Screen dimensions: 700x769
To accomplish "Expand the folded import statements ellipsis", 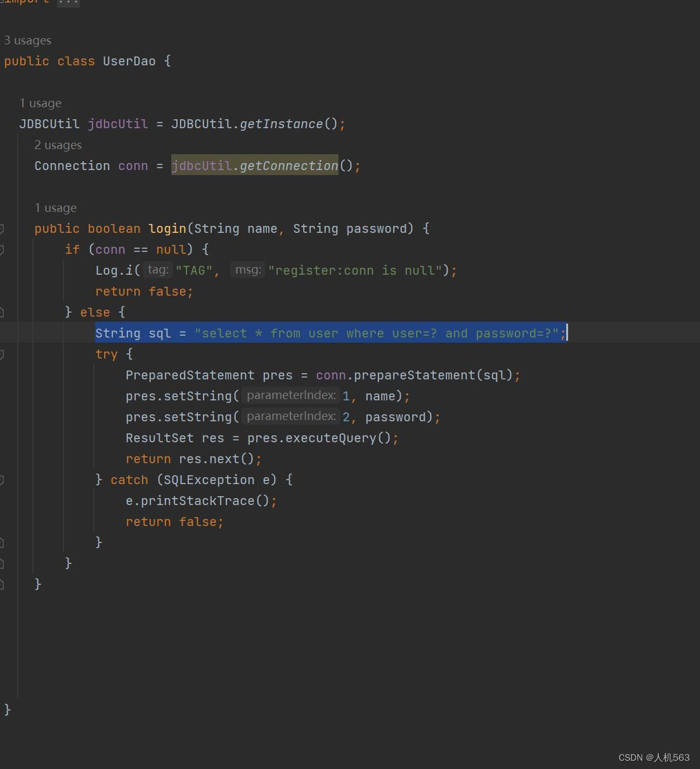I will 68,3.
